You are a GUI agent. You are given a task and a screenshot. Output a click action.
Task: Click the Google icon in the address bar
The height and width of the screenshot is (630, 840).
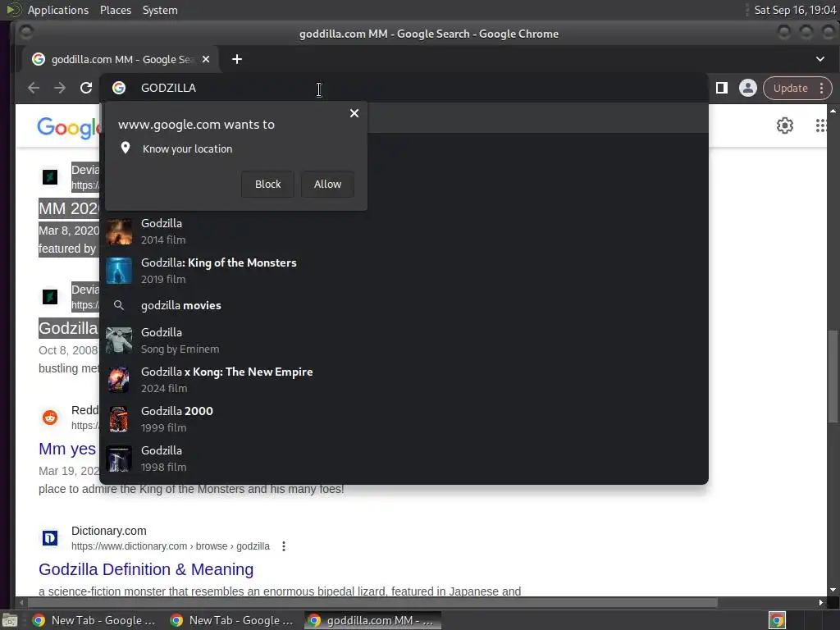pos(119,88)
